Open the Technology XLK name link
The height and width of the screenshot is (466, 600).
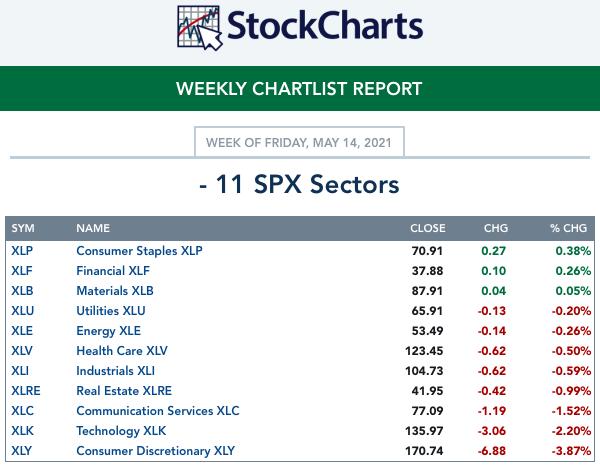click(121, 431)
